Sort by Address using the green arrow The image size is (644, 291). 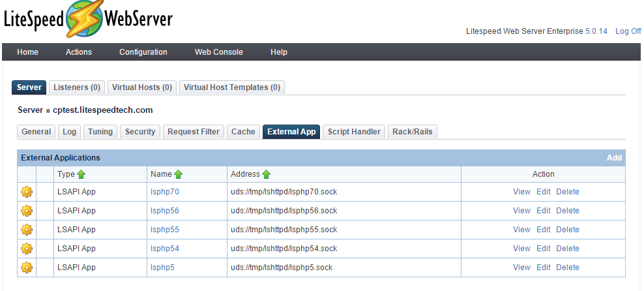pos(266,174)
